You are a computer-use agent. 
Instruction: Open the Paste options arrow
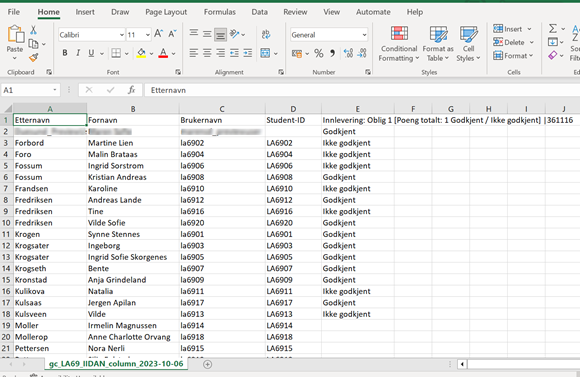15,58
